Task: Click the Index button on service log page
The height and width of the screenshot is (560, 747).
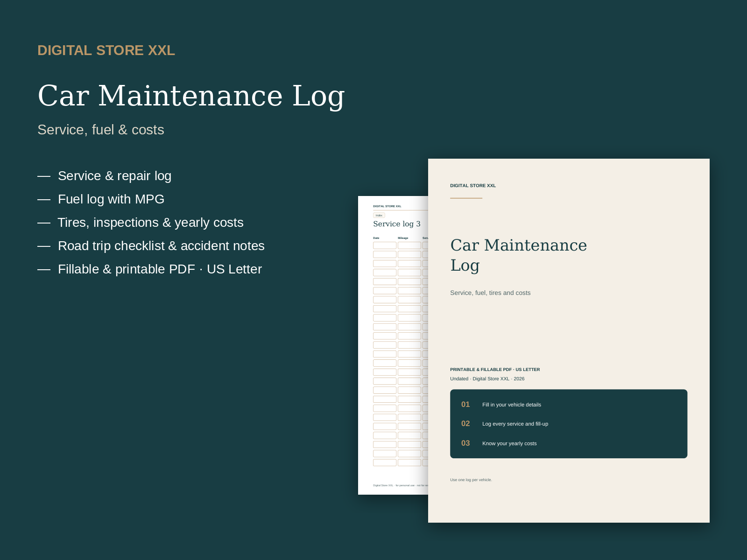Action: 379,215
